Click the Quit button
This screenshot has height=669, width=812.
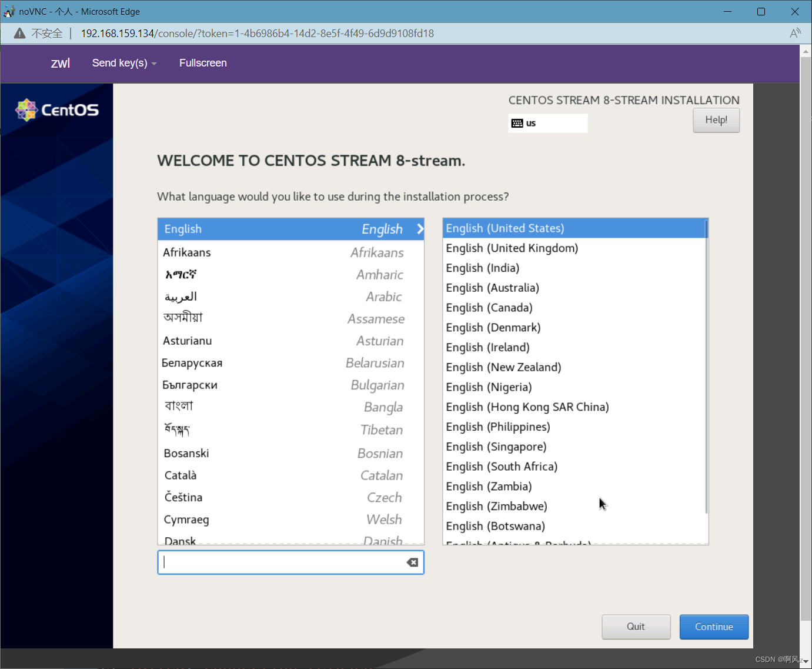(x=636, y=627)
